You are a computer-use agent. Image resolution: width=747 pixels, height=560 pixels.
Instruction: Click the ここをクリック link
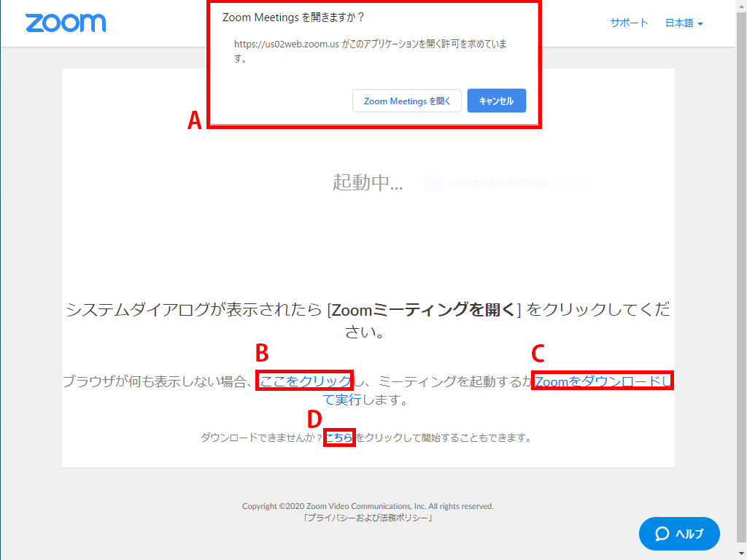tap(305, 381)
